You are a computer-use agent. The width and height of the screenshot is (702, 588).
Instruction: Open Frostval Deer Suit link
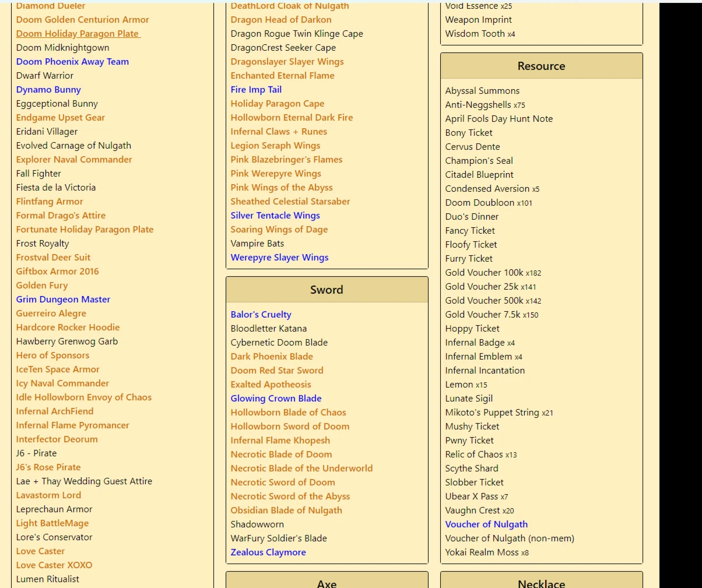[53, 258]
